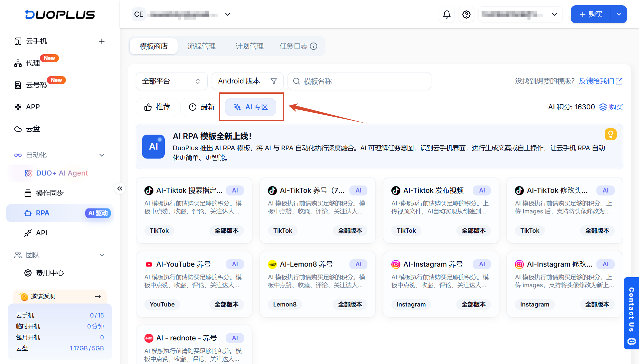Open the 云手机 sidebar item
The height and width of the screenshot is (364, 639).
click(37, 41)
